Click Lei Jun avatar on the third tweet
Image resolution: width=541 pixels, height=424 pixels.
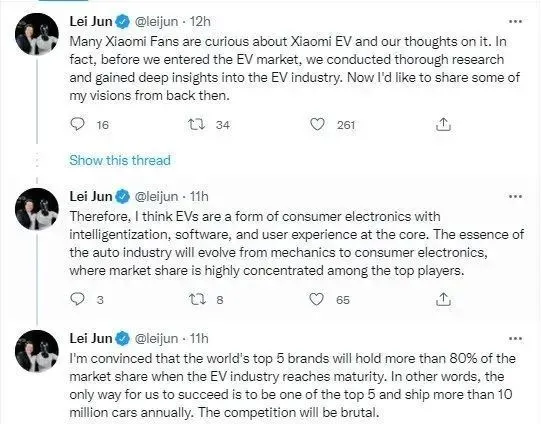click(37, 351)
